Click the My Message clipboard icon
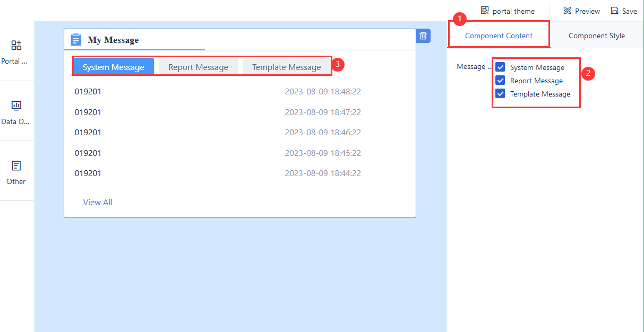The width and height of the screenshot is (644, 332). [x=75, y=39]
